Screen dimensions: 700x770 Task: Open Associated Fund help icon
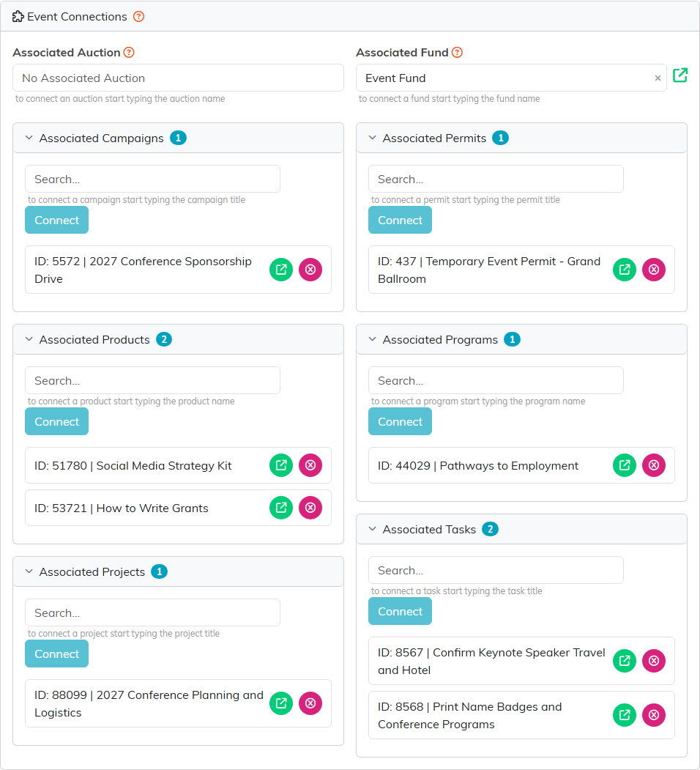457,53
